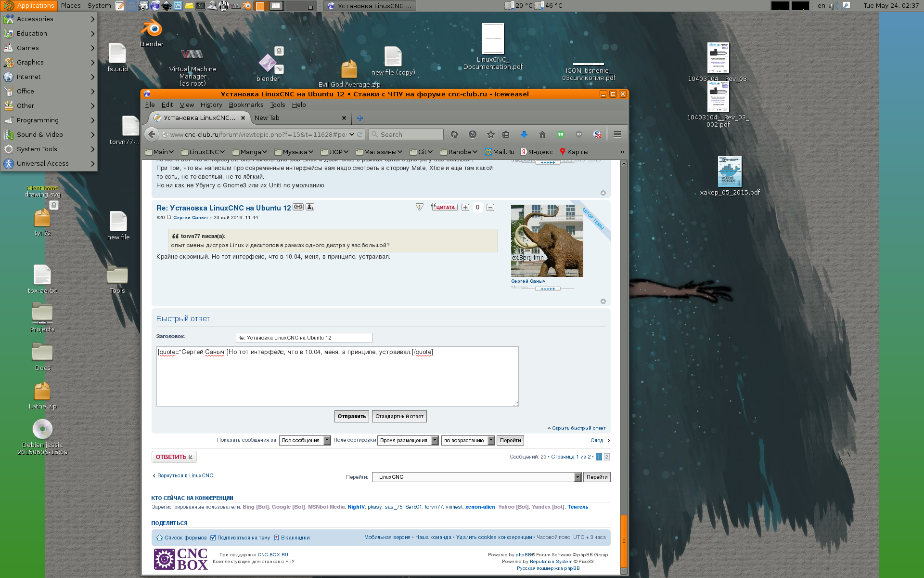Open the LinuxCNC forum jump dropdown

(x=476, y=477)
